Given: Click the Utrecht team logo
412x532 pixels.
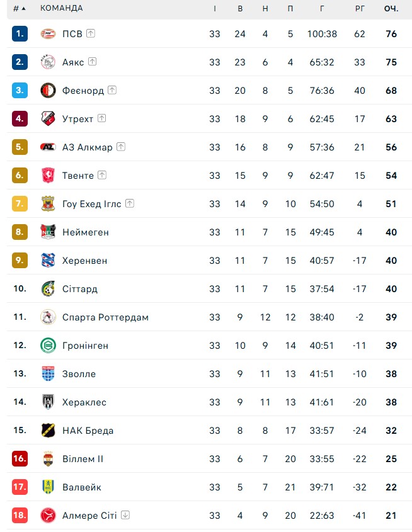Looking at the screenshot, I should [x=48, y=119].
